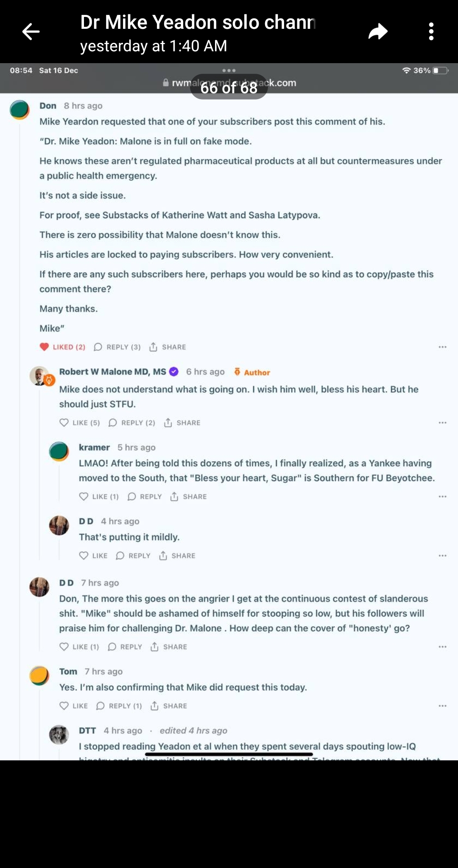Share Tom's confirmation comment
Image resolution: width=458 pixels, height=868 pixels.
pos(169,706)
